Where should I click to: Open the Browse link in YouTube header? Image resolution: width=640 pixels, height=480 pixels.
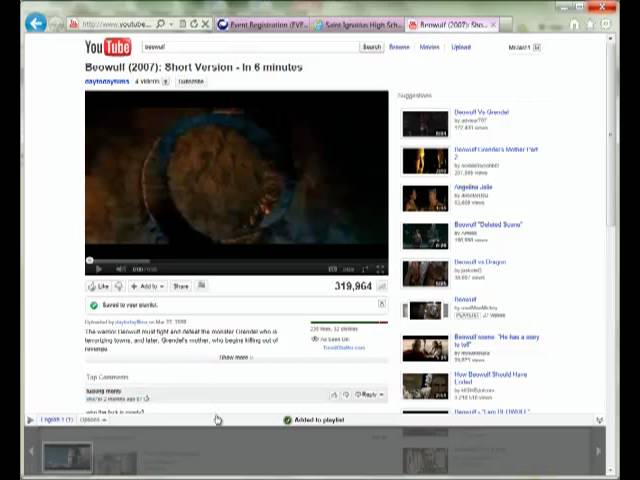tap(399, 47)
